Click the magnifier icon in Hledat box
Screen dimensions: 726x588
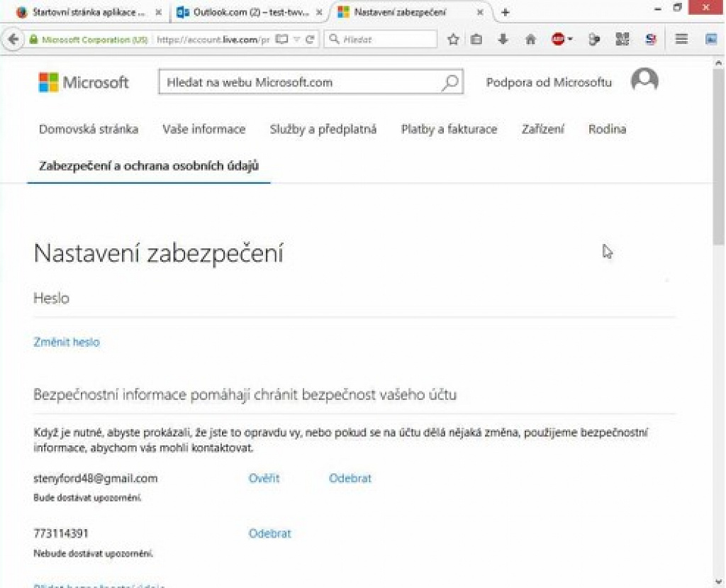pos(335,39)
